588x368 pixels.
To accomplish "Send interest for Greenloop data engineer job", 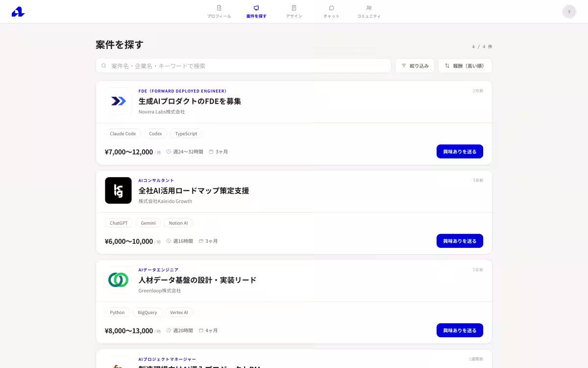I will coord(460,330).
